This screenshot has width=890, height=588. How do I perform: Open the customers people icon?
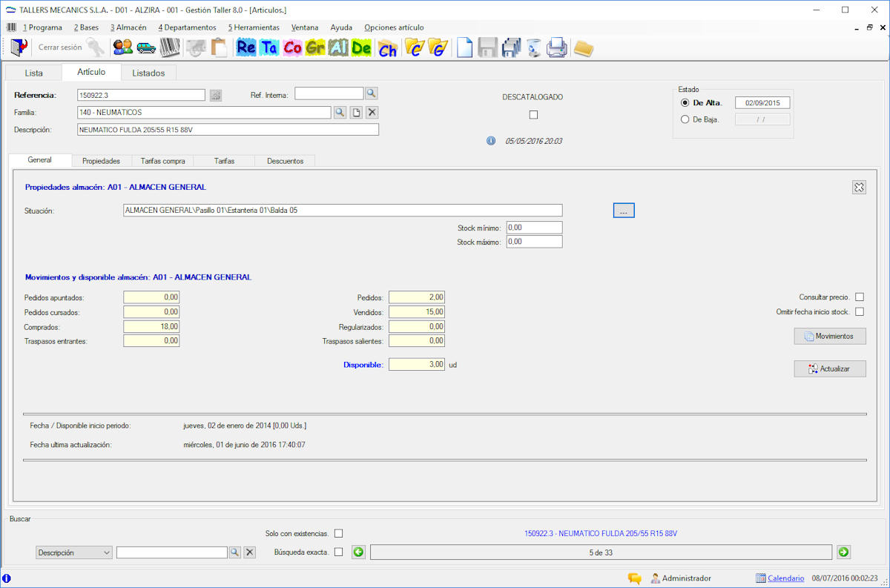click(122, 47)
